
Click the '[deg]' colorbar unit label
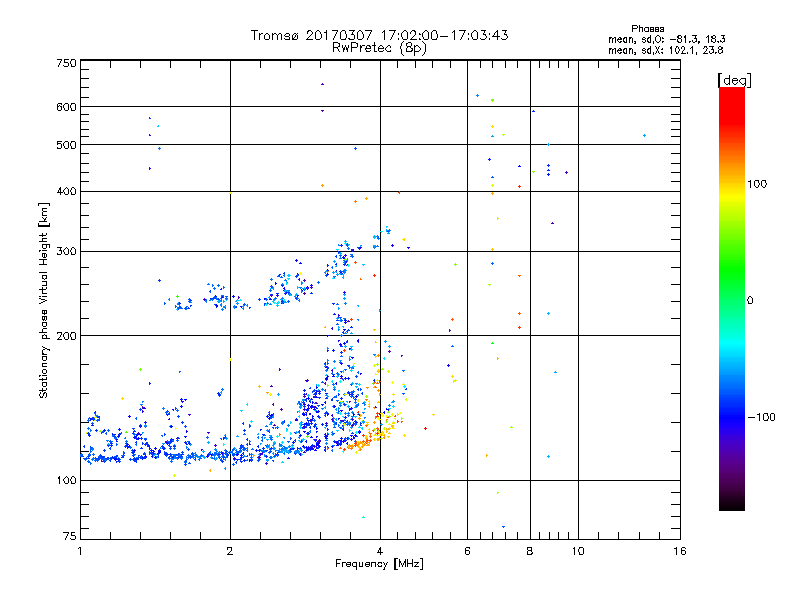pos(734,80)
